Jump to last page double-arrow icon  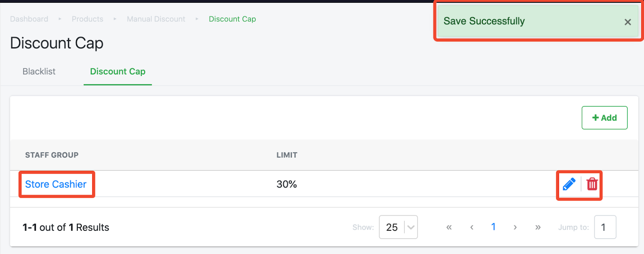(538, 227)
